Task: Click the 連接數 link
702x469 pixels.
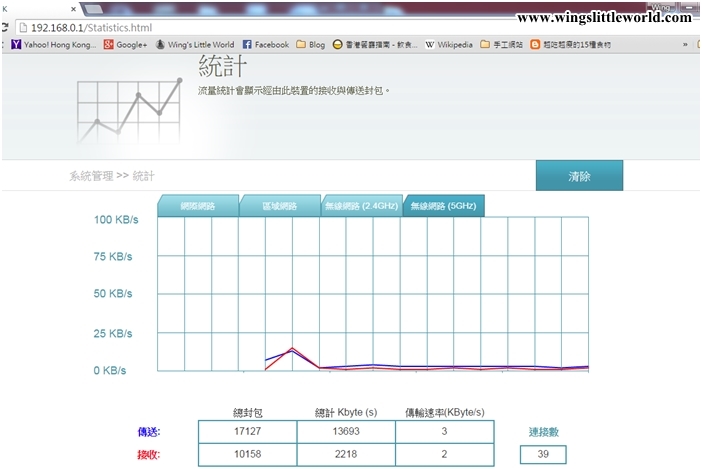Action: pos(543,432)
